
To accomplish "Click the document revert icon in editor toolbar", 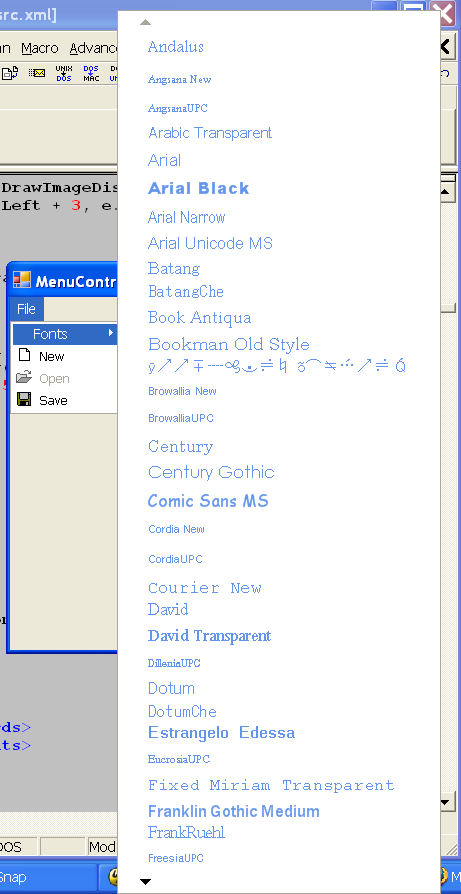I will (10, 73).
